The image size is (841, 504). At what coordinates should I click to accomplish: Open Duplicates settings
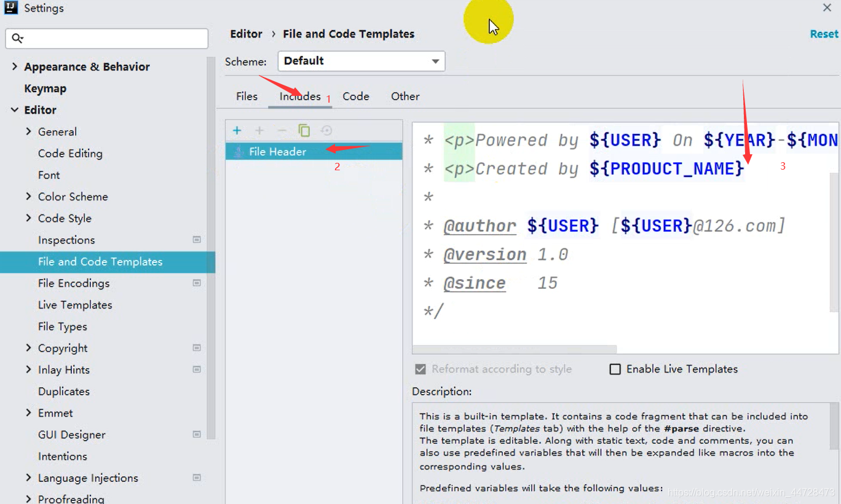click(x=64, y=392)
